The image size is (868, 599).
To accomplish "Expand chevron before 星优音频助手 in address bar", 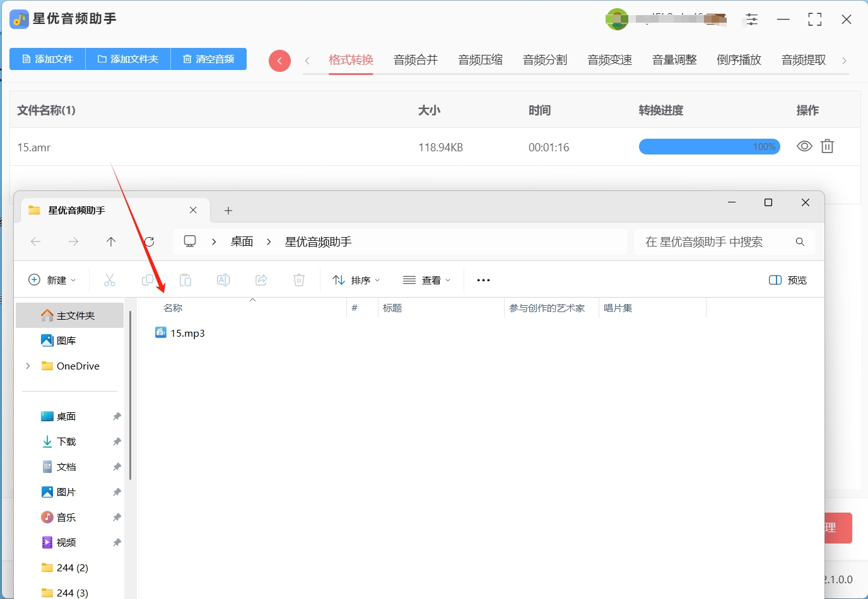I will point(269,241).
